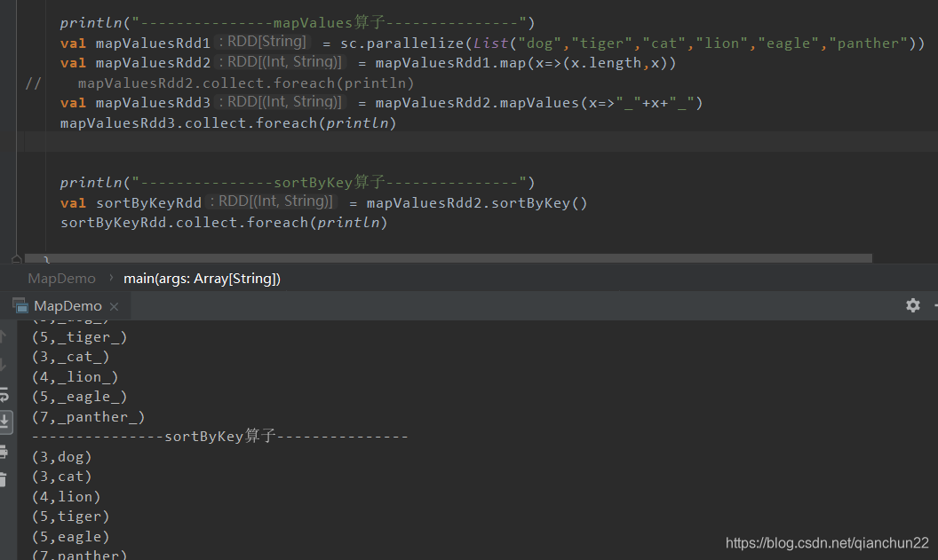The width and height of the screenshot is (938, 560).
Task: Clear console output with the trash icon
Action: [x=3, y=479]
